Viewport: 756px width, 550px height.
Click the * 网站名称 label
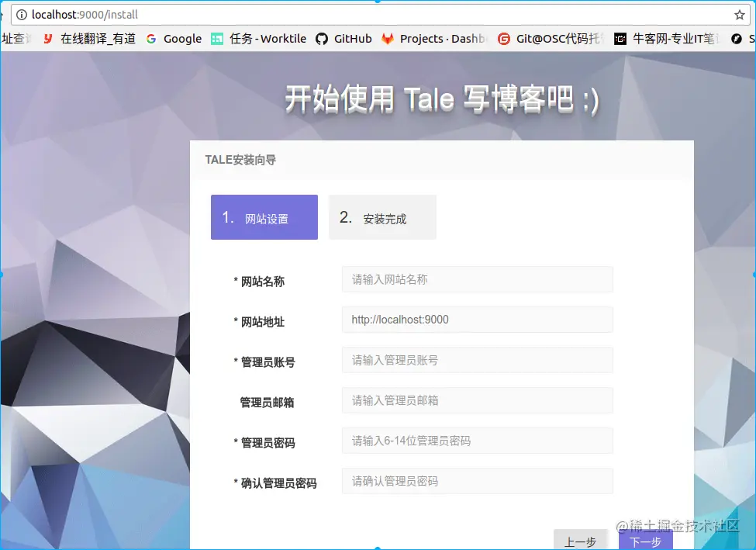259,282
